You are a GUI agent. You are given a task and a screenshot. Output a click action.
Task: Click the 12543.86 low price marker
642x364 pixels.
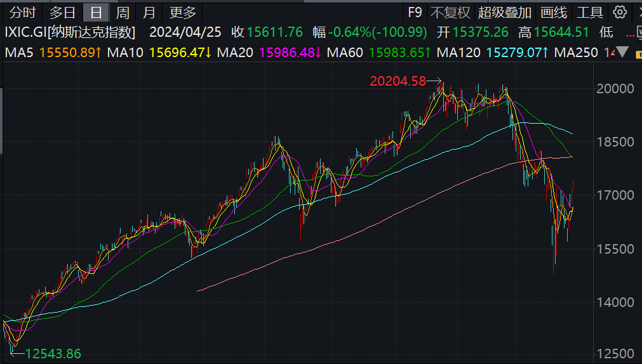[x=53, y=354]
